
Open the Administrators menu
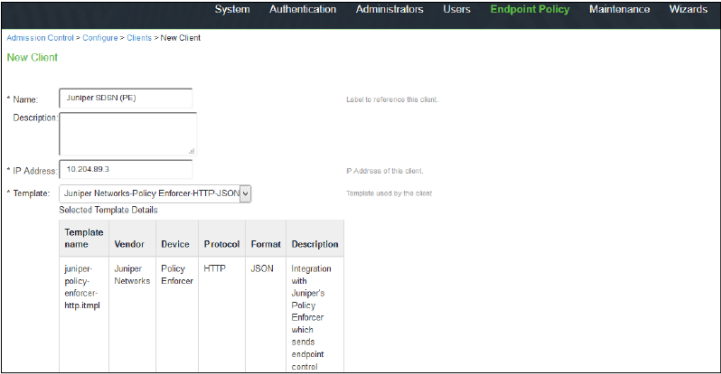coord(389,9)
